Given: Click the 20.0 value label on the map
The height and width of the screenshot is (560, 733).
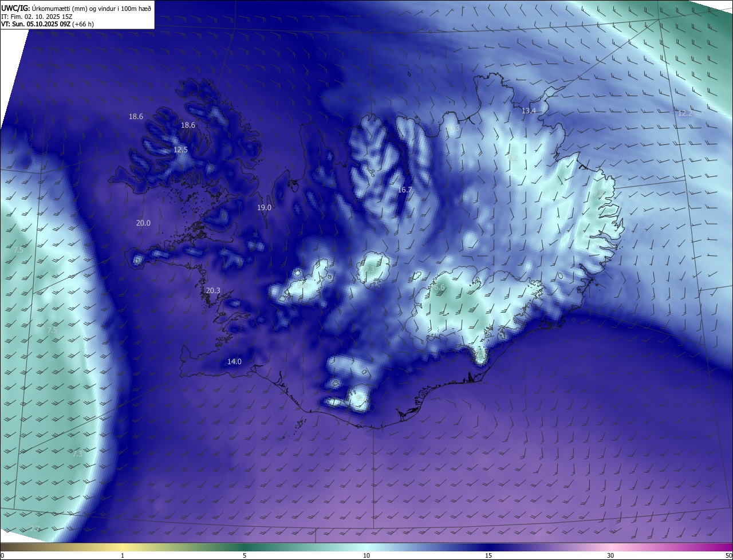Looking at the screenshot, I should [x=143, y=223].
